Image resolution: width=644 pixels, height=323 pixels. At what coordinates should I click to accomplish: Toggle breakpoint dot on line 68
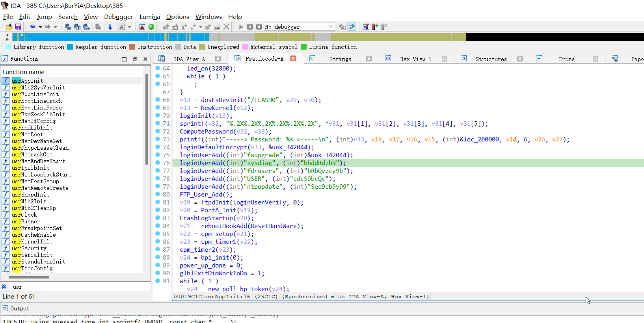pos(158,100)
